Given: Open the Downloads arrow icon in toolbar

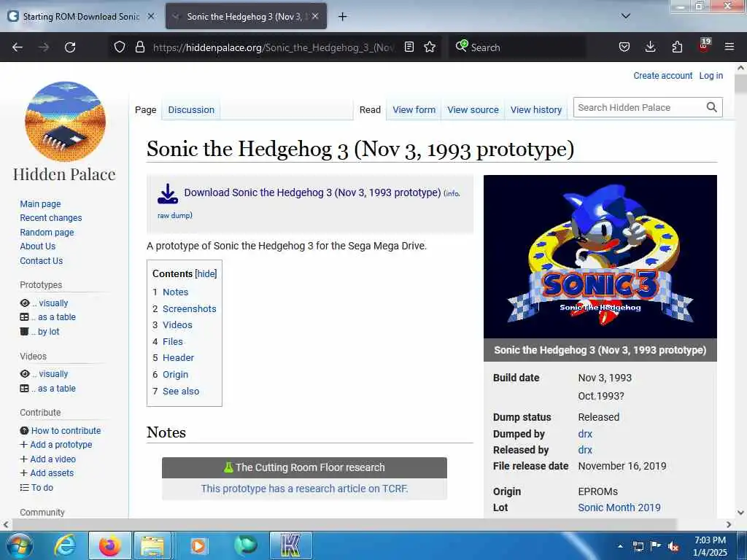Looking at the screenshot, I should (x=650, y=47).
